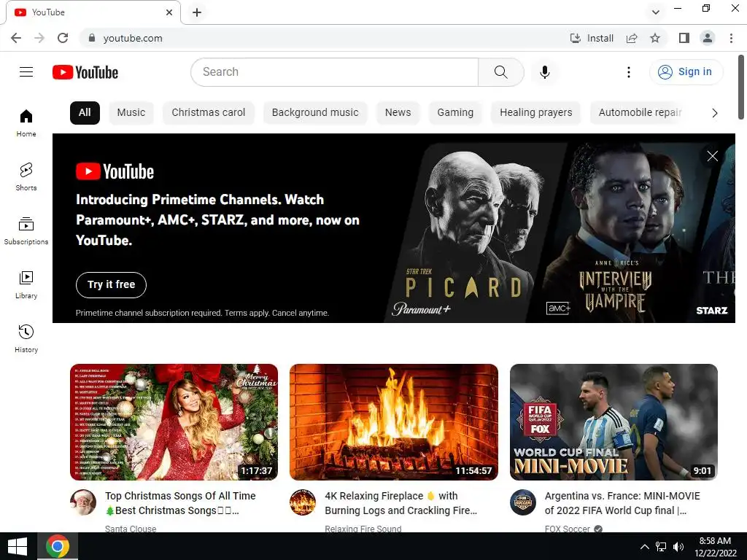Screen dimensions: 747x560
Task: Start voice search with microphone icon
Action: point(544,72)
